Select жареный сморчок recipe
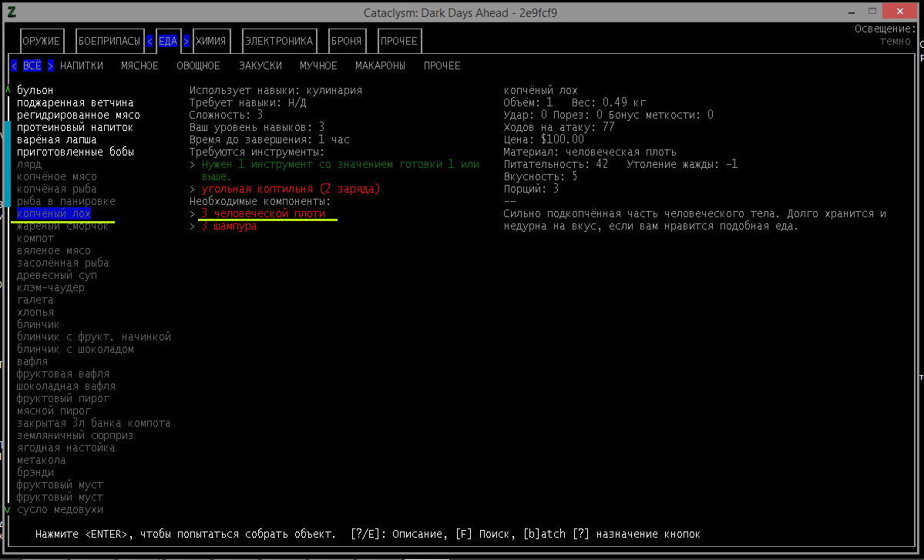Image resolution: width=924 pixels, height=560 pixels. (63, 226)
